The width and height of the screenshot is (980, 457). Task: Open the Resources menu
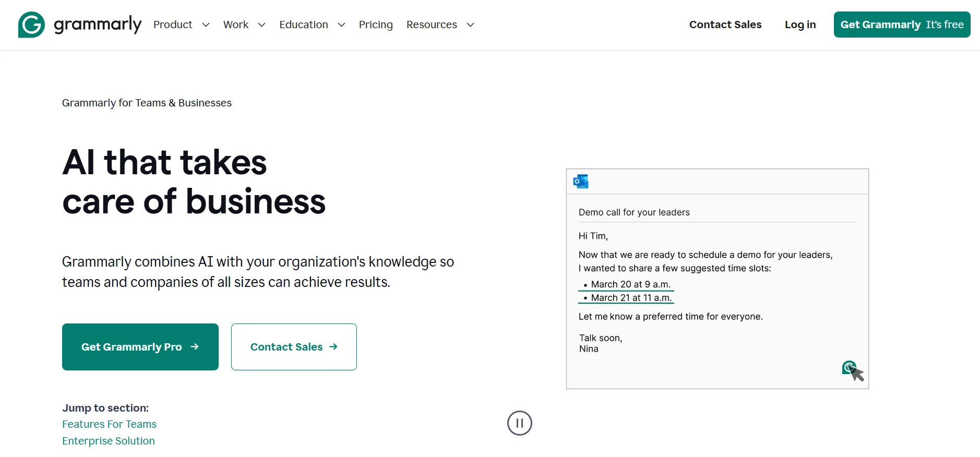(x=432, y=25)
